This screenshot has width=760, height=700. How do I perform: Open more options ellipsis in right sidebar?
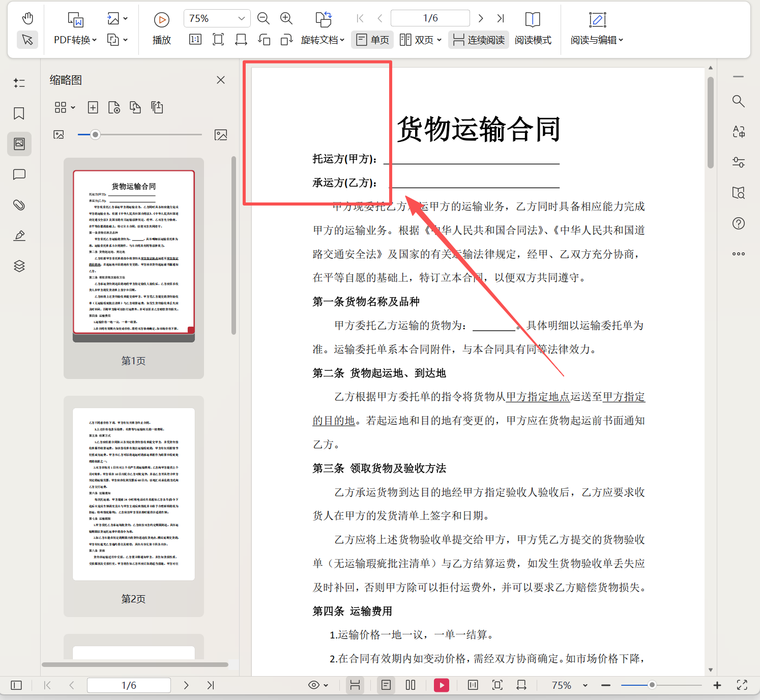point(739,254)
